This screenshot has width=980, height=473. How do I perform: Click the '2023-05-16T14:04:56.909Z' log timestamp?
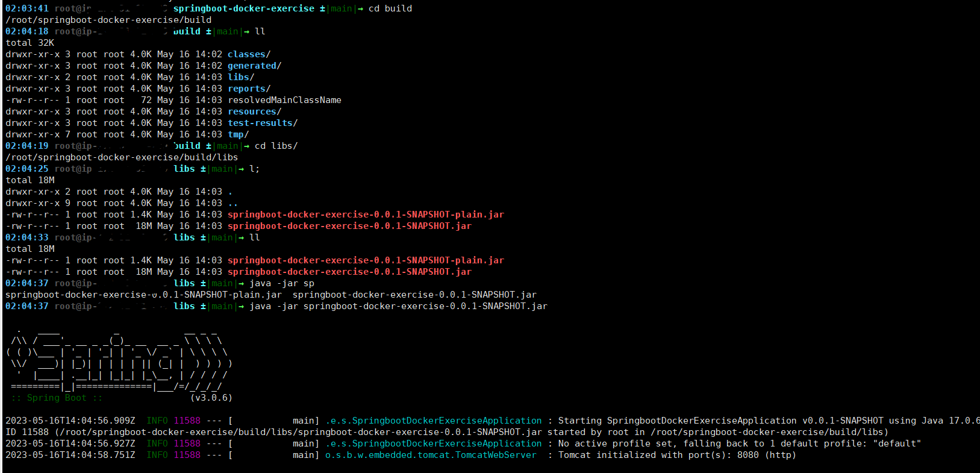click(x=70, y=421)
